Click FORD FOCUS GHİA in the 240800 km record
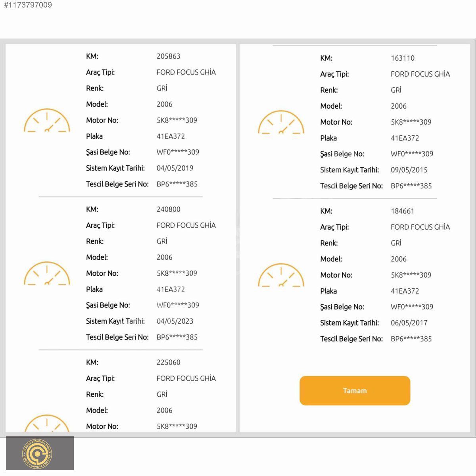The width and height of the screenshot is (476, 476). coord(186,225)
